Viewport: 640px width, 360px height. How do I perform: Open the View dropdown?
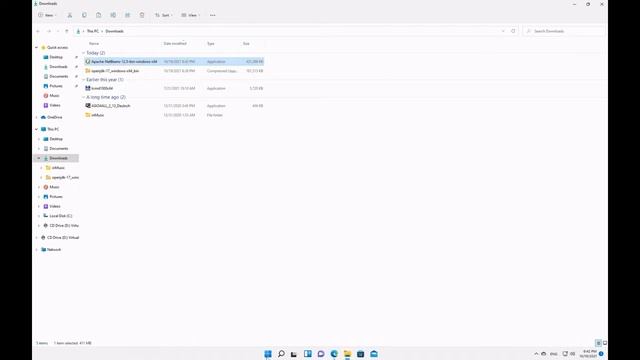click(x=191, y=15)
